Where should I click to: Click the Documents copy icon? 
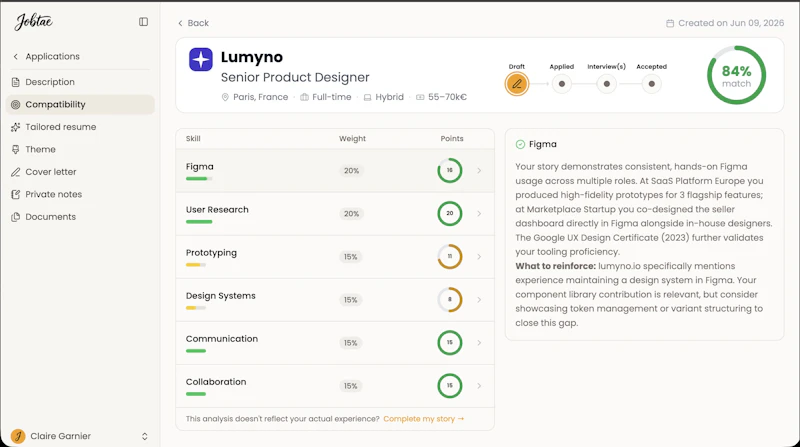pyautogui.click(x=15, y=217)
